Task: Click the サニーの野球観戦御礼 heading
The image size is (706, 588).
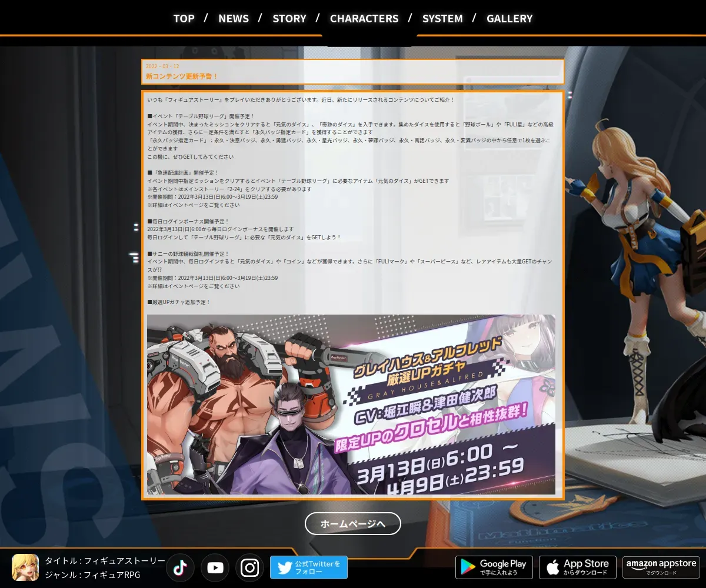Action: [188, 254]
